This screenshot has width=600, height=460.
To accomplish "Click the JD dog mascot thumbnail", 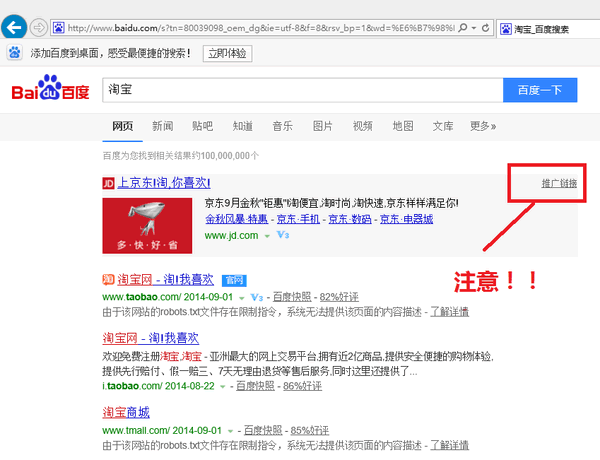I will coord(147,225).
